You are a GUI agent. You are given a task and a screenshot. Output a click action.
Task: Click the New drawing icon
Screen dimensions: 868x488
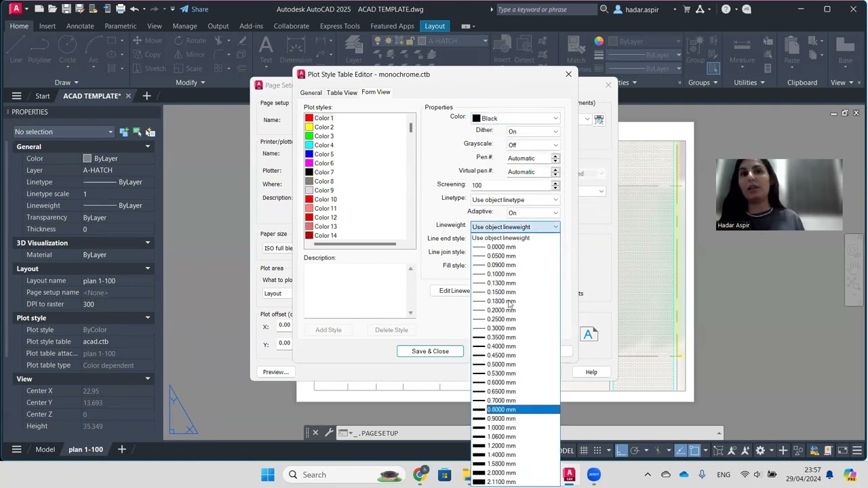(39, 9)
